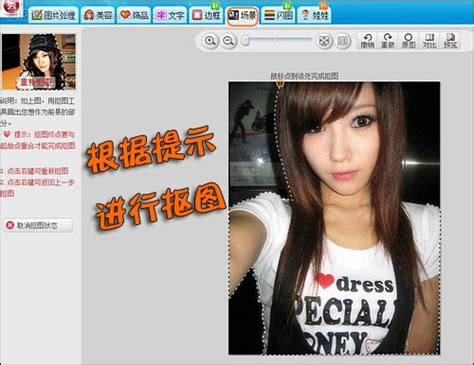The image size is (474, 365).
Task: Click the heart icon beside 提示
Action: (x=7, y=134)
